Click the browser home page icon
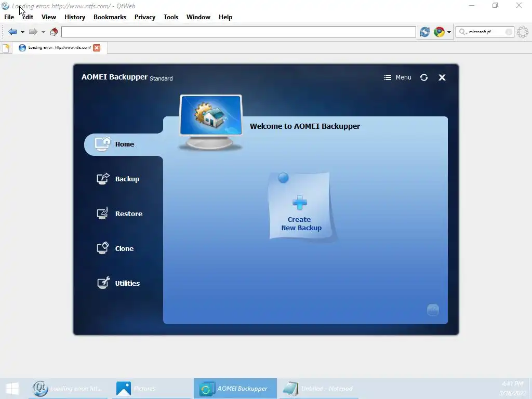 54,32
